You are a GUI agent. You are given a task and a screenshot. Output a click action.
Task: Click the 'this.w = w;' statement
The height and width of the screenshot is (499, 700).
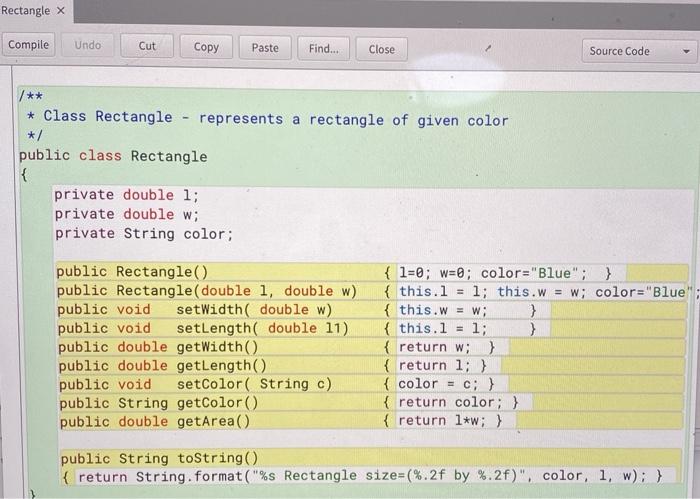point(442,310)
